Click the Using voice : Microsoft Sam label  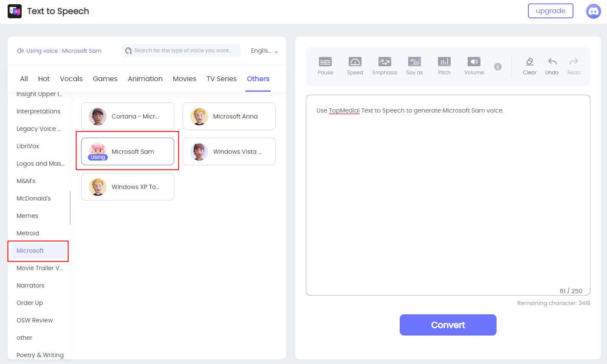pyautogui.click(x=64, y=51)
